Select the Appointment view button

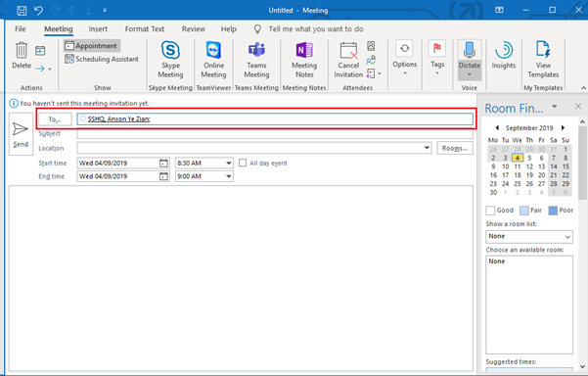point(92,46)
